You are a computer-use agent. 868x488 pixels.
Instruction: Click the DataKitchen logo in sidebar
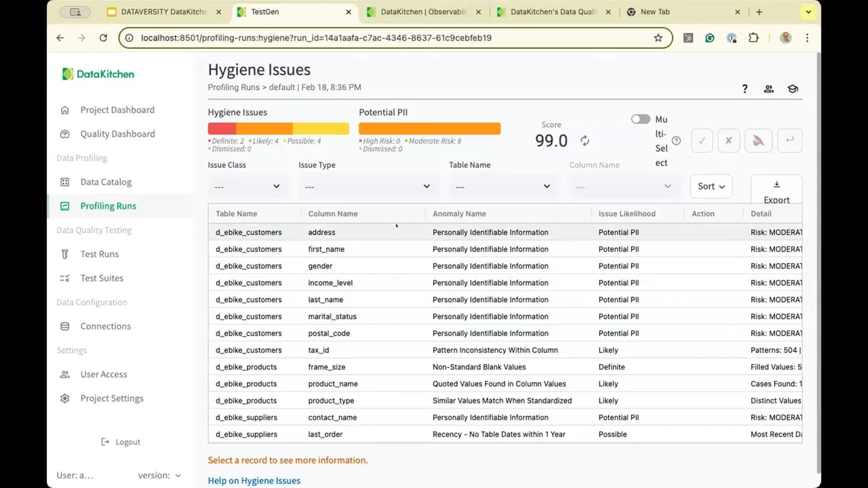coord(98,74)
